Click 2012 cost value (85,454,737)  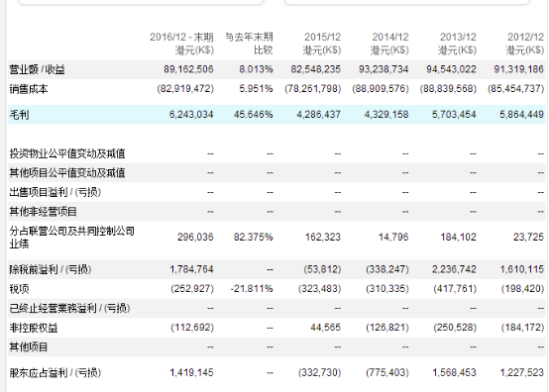(x=515, y=88)
